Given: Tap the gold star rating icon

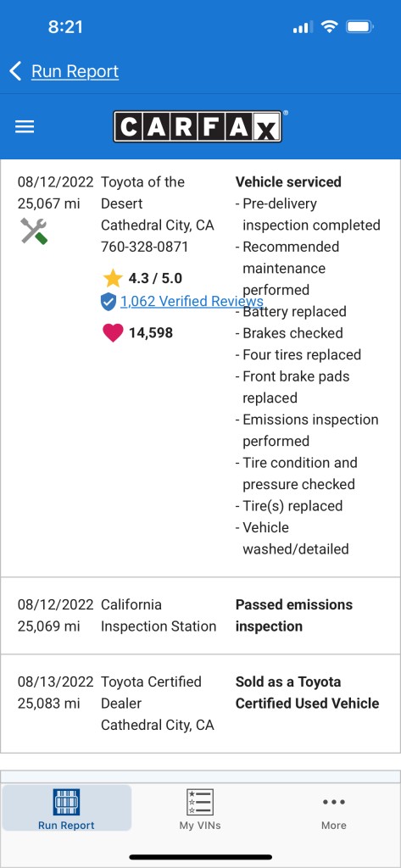Looking at the screenshot, I should (x=113, y=278).
